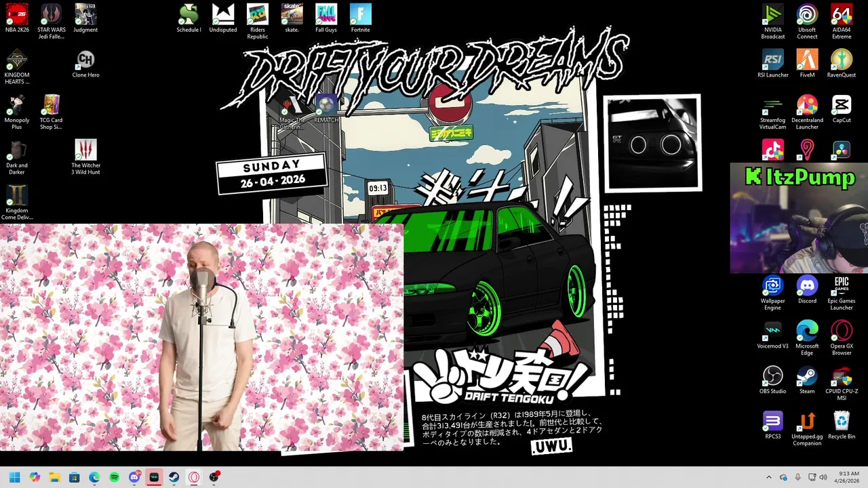Open Untapped.gg Companion shortcut

[807, 428]
